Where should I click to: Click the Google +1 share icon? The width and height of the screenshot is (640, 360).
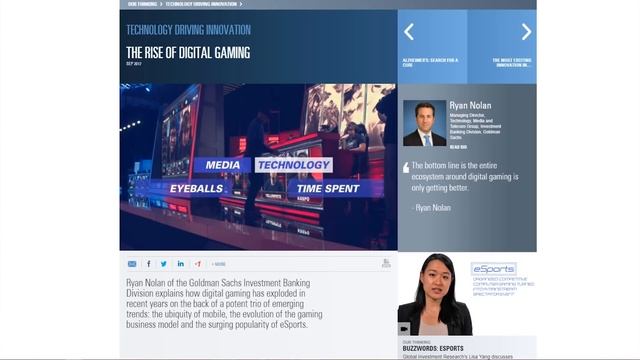(198, 264)
